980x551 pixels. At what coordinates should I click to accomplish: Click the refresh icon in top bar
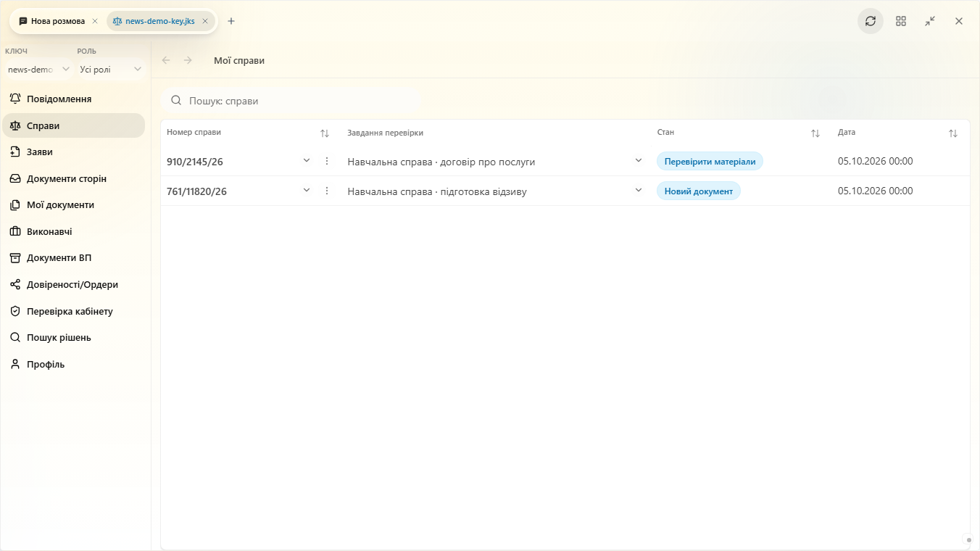(x=871, y=21)
